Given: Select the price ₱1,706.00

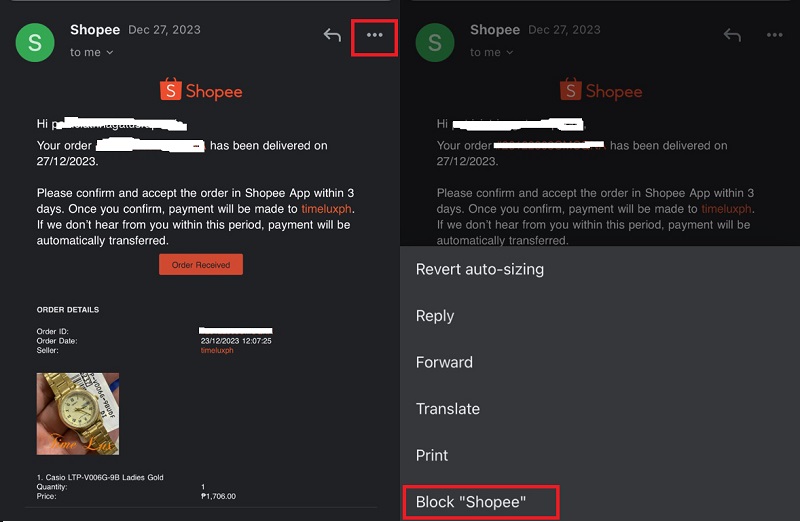Looking at the screenshot, I should 218,496.
